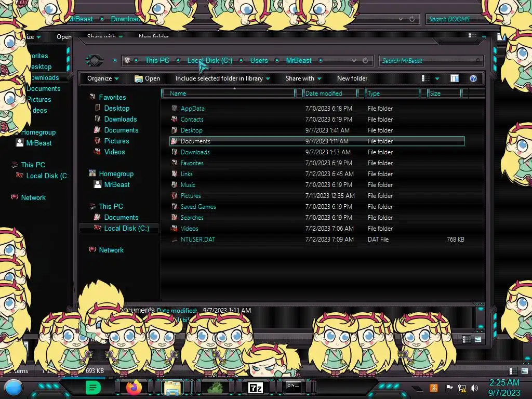Open 7-Zip from the taskbar
This screenshot has width=532, height=399.
point(256,388)
